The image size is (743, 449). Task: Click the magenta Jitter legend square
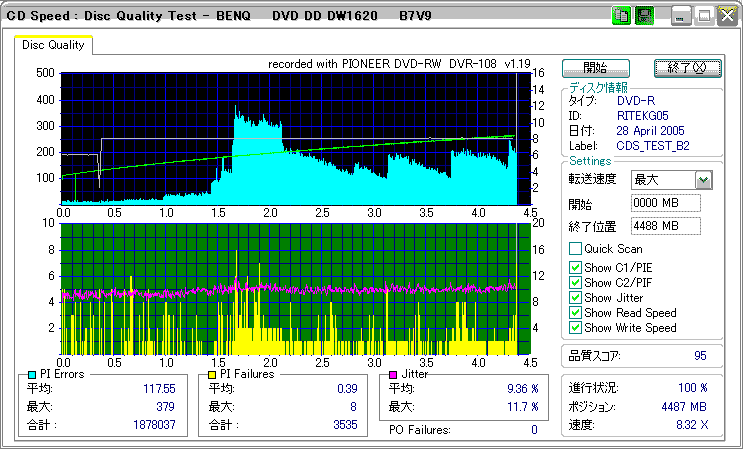(394, 374)
